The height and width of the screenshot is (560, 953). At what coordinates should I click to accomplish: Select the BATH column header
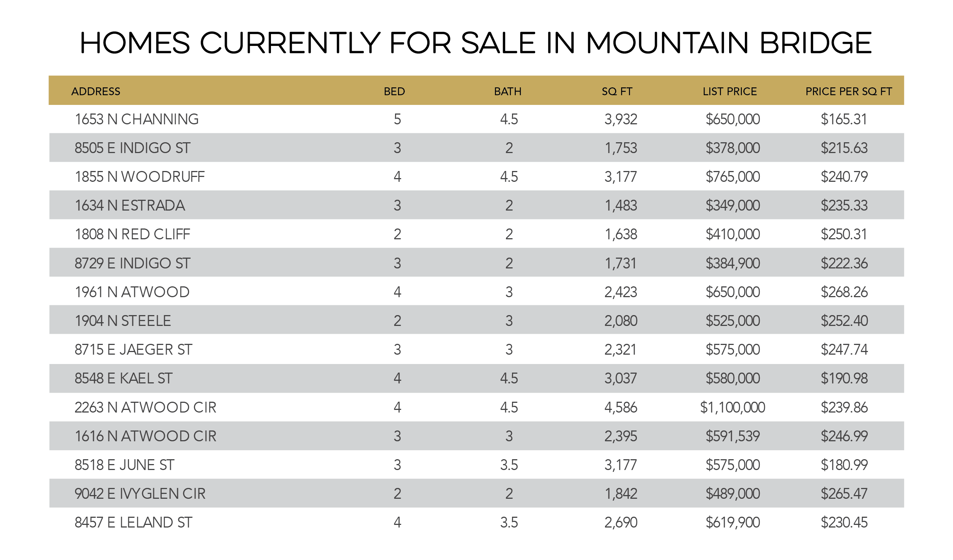click(x=508, y=91)
